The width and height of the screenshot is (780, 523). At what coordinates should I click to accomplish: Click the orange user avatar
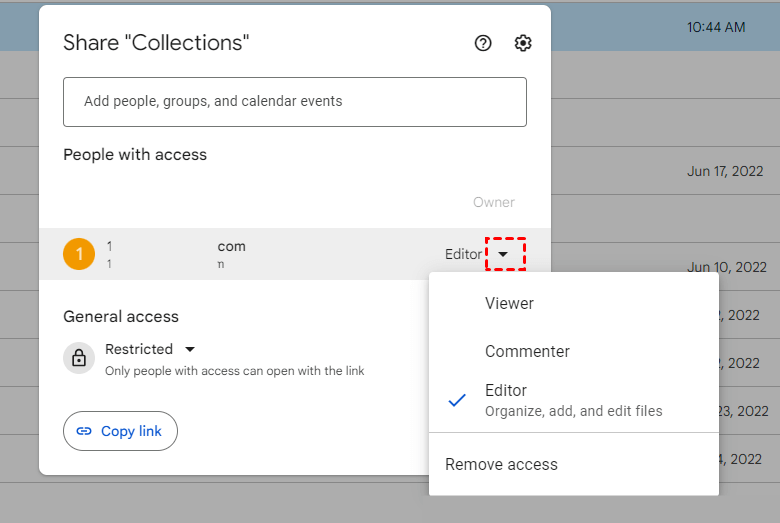pyautogui.click(x=79, y=254)
